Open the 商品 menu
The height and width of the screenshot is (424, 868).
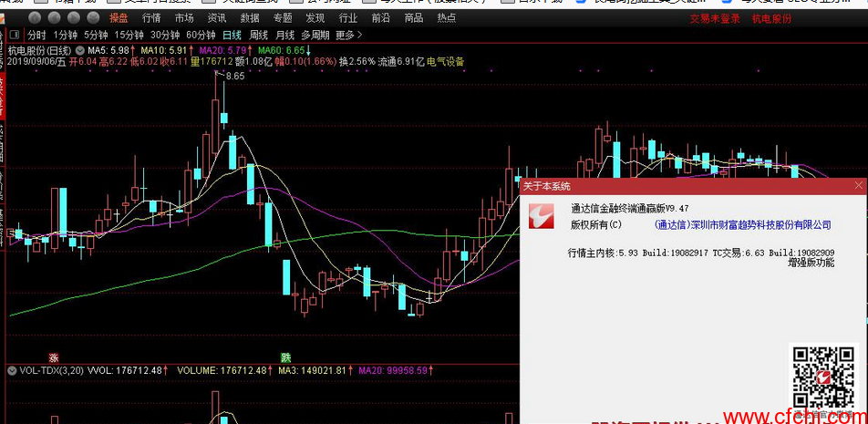click(x=414, y=17)
